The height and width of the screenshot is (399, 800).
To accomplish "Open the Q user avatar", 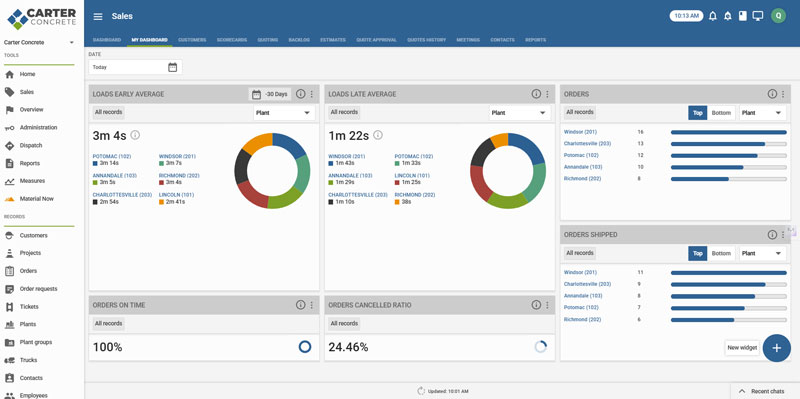I will [x=778, y=16].
